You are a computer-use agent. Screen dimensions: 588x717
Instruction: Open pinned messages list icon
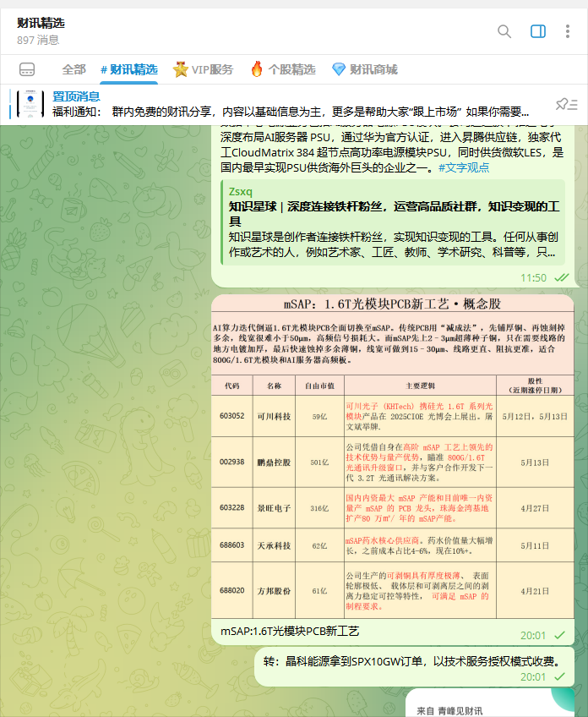[567, 105]
